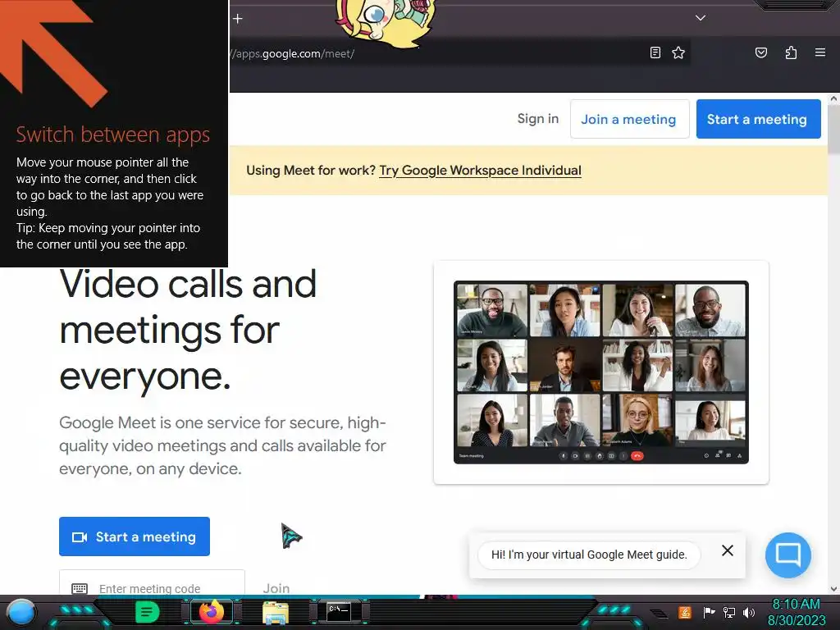
Task: Click the taskbar clock showing 8:10 AM
Action: click(796, 612)
